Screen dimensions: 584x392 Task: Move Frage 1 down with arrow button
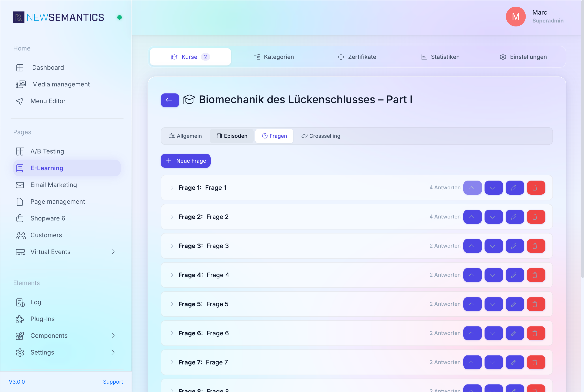point(493,187)
